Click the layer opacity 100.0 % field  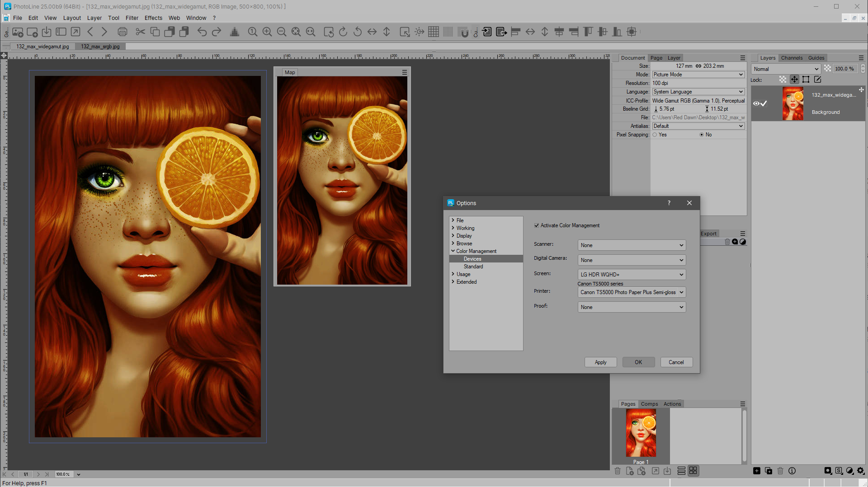tap(844, 69)
